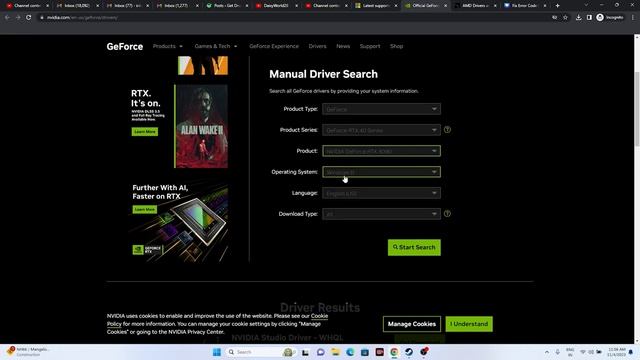This screenshot has height=360, width=640.
Task: Click help icon beside Product Series
Action: pos(447,130)
